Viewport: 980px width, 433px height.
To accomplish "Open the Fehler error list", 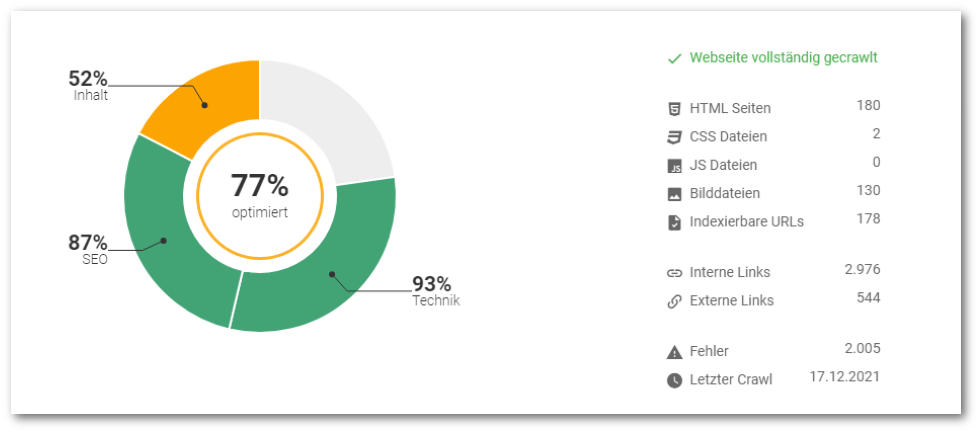I will [x=709, y=352].
